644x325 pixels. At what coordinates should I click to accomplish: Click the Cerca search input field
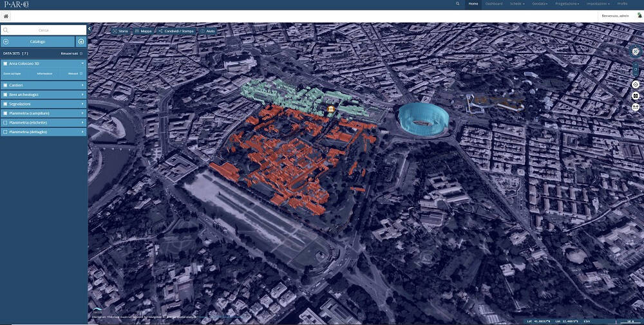click(43, 30)
